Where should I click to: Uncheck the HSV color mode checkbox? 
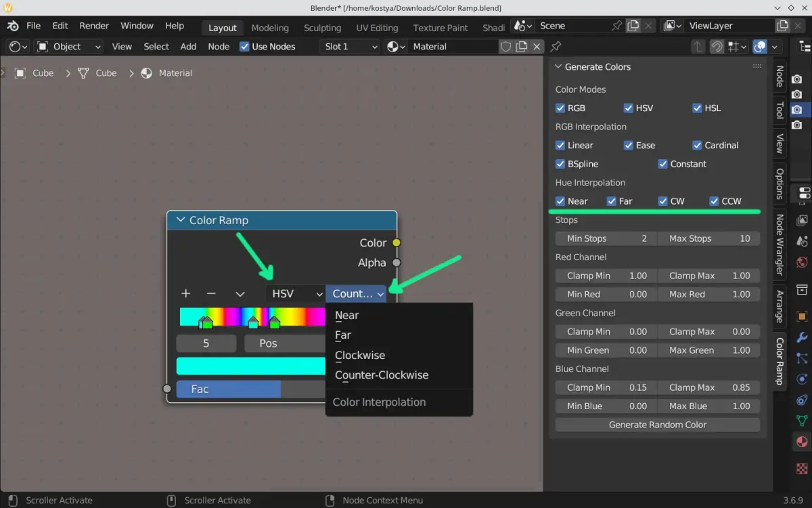click(629, 108)
